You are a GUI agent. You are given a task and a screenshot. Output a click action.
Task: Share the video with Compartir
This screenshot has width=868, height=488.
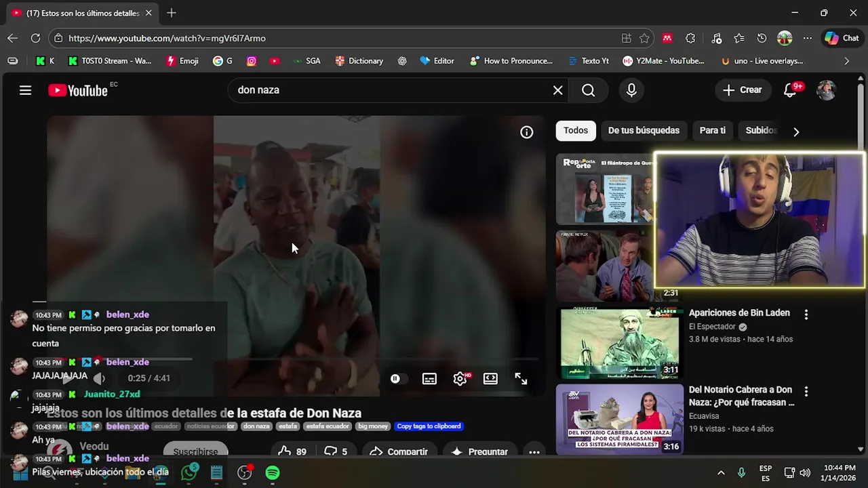(x=398, y=451)
